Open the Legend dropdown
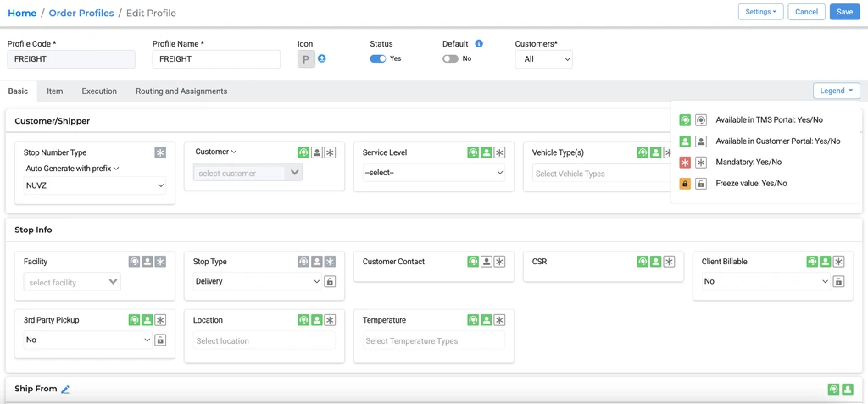The width and height of the screenshot is (868, 404). 836,91
